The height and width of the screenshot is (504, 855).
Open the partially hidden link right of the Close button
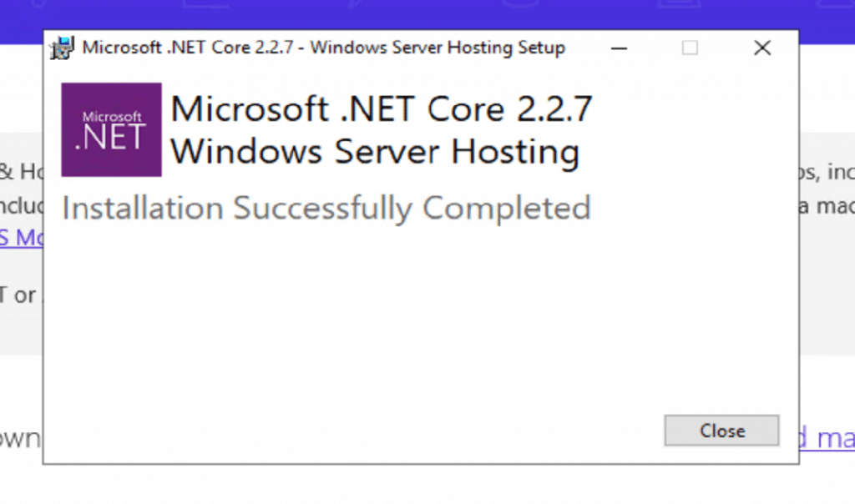coord(827,438)
